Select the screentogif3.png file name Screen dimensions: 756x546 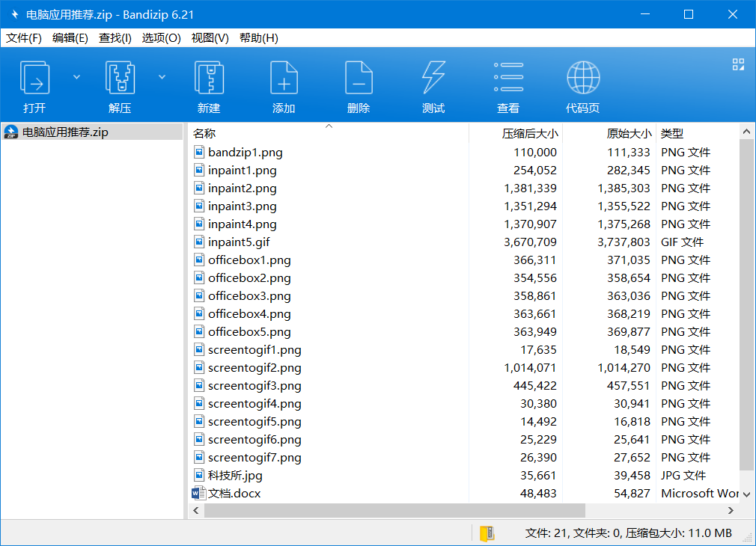coord(254,385)
